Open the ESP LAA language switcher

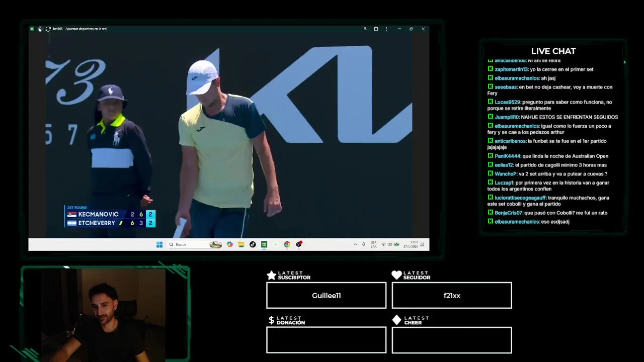pos(374,244)
